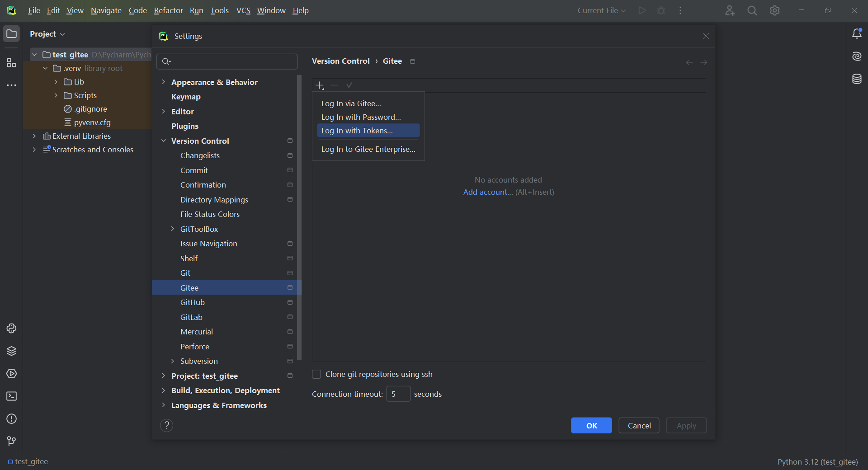This screenshot has height=470, width=868.
Task: Open the IDE settings gear icon
Action: (x=774, y=10)
